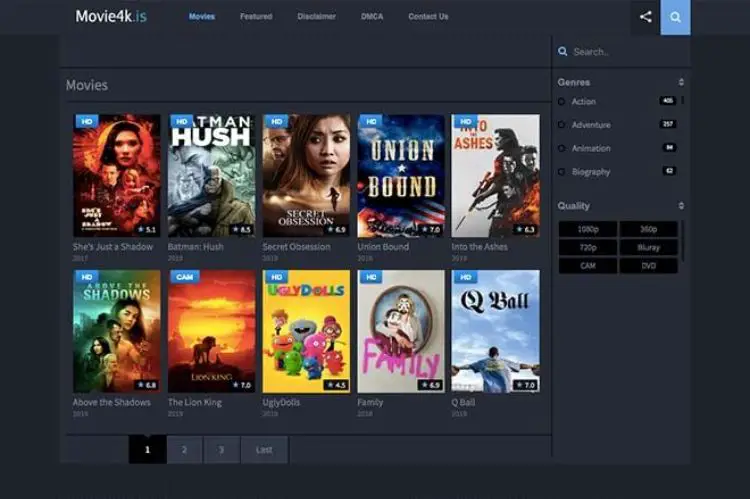750x499 pixels.
Task: Click the HD badge on UglyDolls poster
Action: tap(276, 277)
